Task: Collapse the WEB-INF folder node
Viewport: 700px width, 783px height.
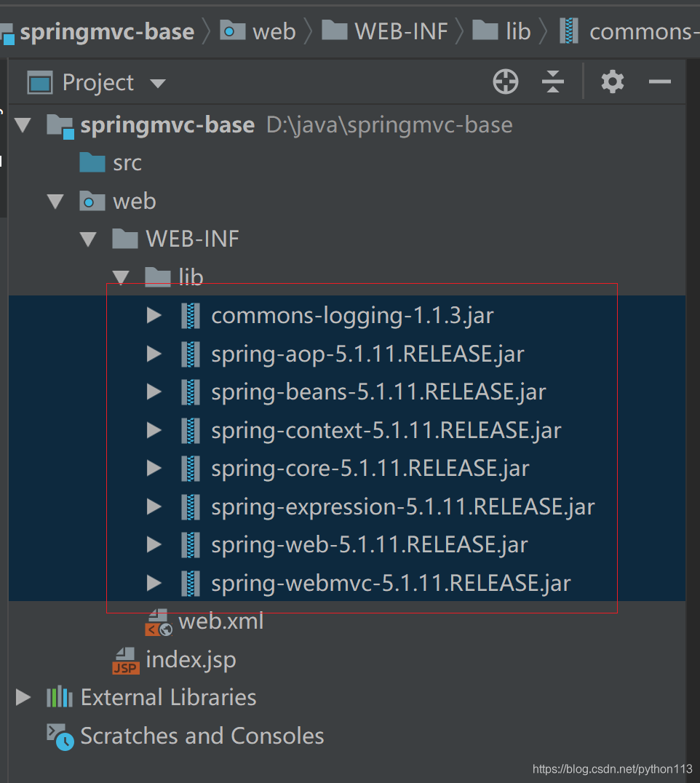Action: tap(88, 239)
